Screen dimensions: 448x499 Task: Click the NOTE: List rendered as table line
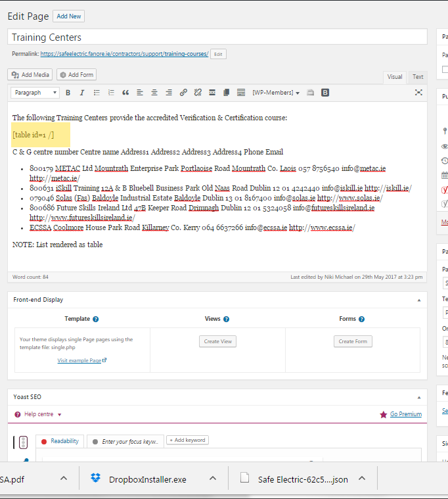click(x=58, y=245)
